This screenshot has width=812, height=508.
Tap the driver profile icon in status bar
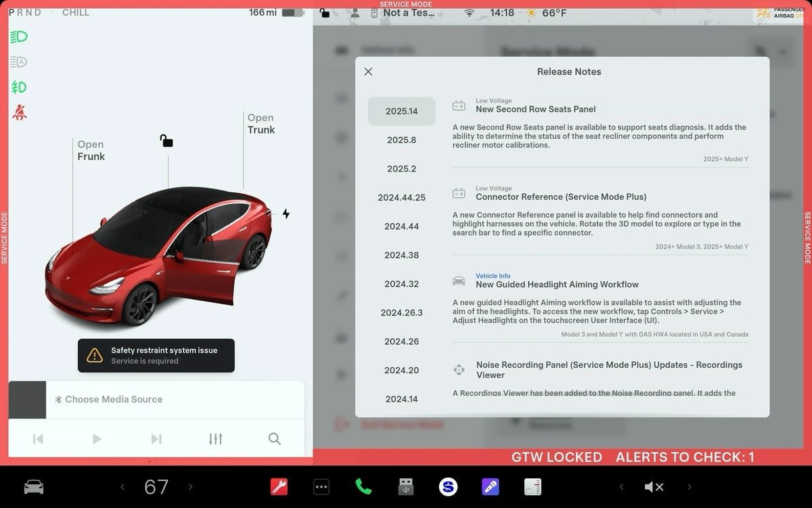[x=355, y=13]
